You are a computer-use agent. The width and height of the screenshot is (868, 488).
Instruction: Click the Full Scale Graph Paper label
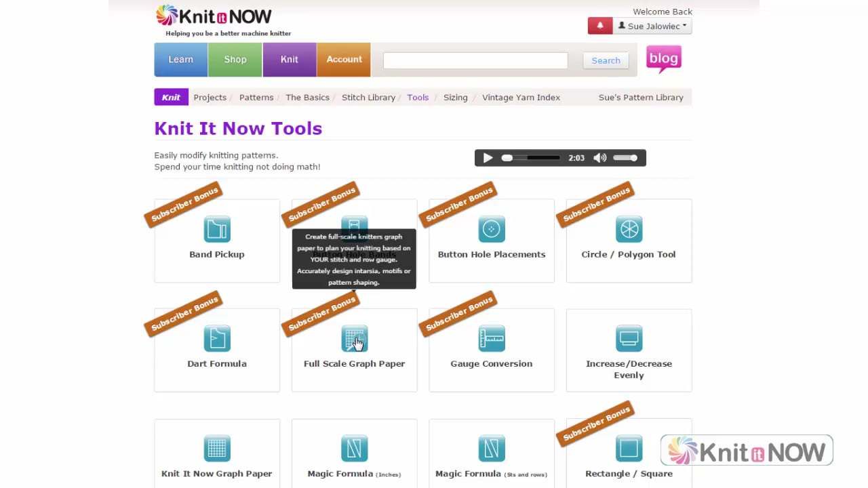click(x=354, y=364)
